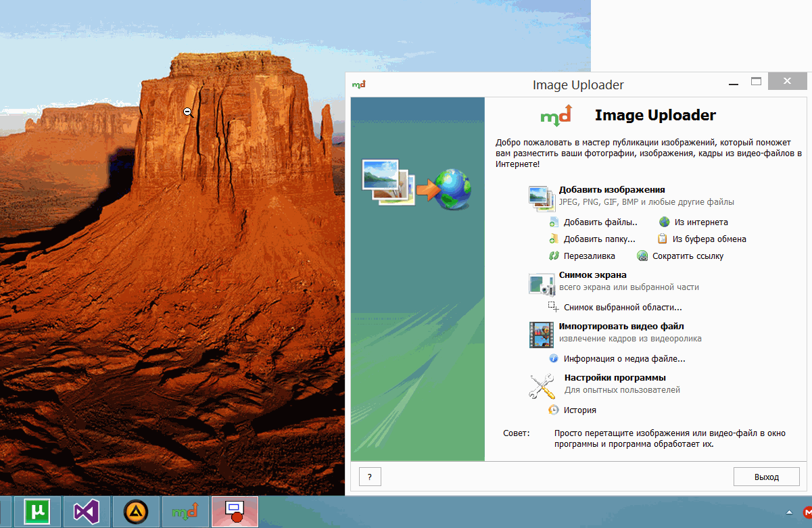Image resolution: width=812 pixels, height=528 pixels.
Task: Open uTorrent from the taskbar
Action: (x=37, y=512)
